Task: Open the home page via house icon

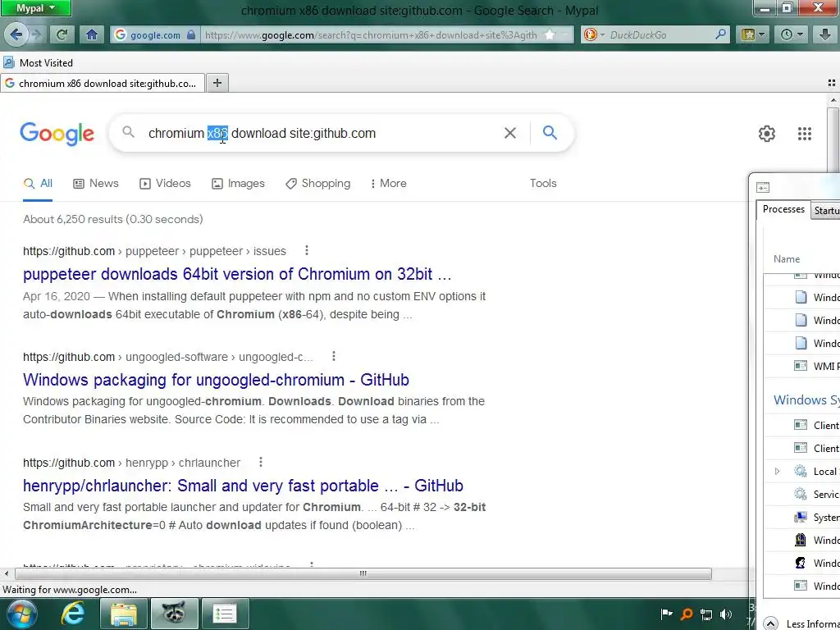Action: pos(92,34)
